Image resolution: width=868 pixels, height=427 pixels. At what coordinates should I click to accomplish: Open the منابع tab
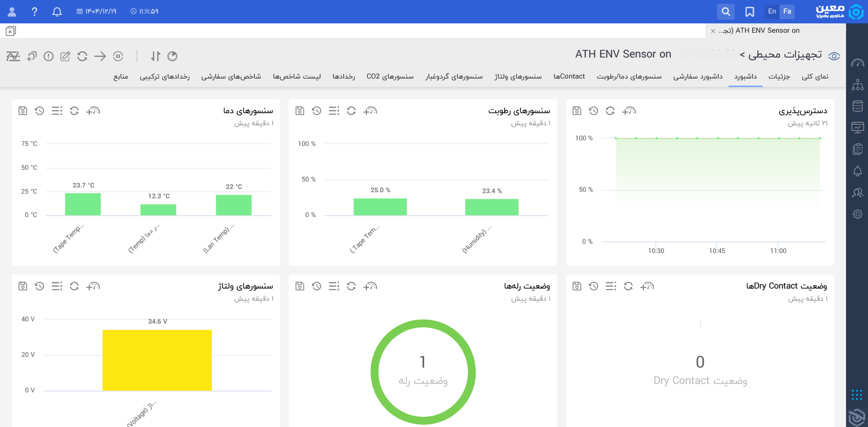(121, 77)
